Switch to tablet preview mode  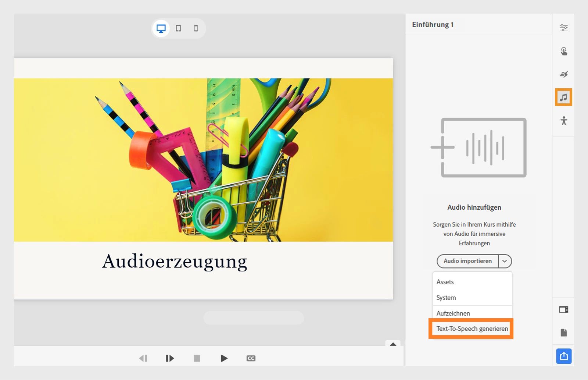pyautogui.click(x=179, y=28)
